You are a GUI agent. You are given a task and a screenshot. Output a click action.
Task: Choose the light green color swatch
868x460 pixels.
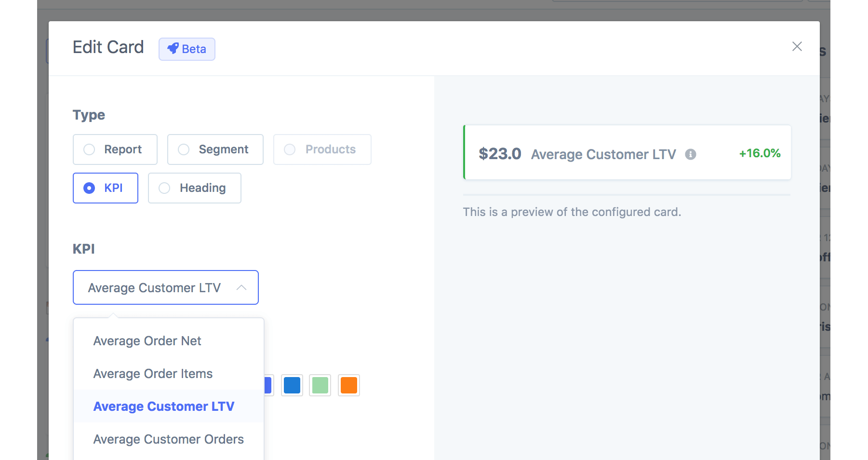pos(320,385)
